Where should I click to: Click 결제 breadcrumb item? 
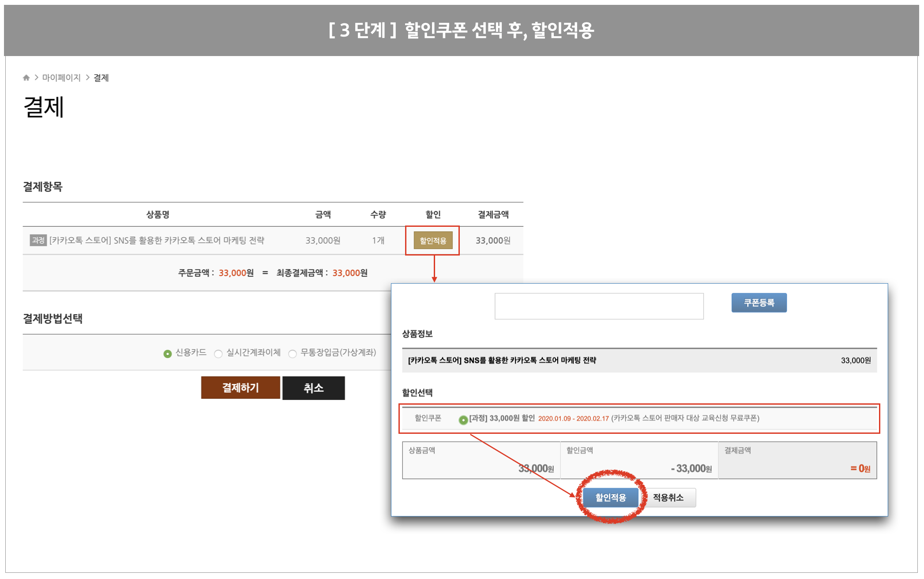click(101, 78)
